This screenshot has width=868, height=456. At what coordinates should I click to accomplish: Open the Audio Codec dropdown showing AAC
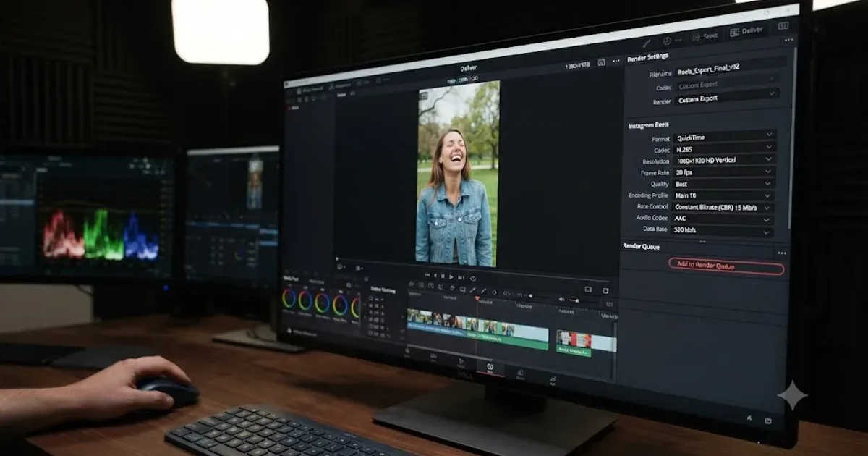coord(723,219)
